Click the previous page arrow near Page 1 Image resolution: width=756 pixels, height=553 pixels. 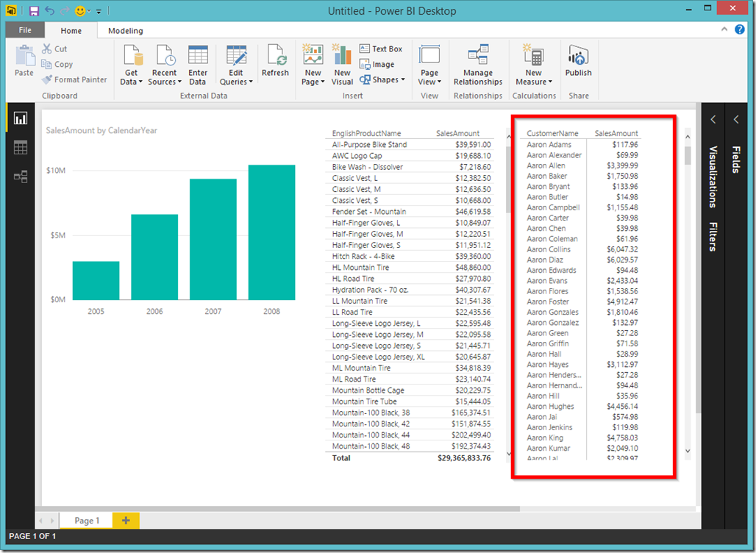pyautogui.click(x=40, y=521)
